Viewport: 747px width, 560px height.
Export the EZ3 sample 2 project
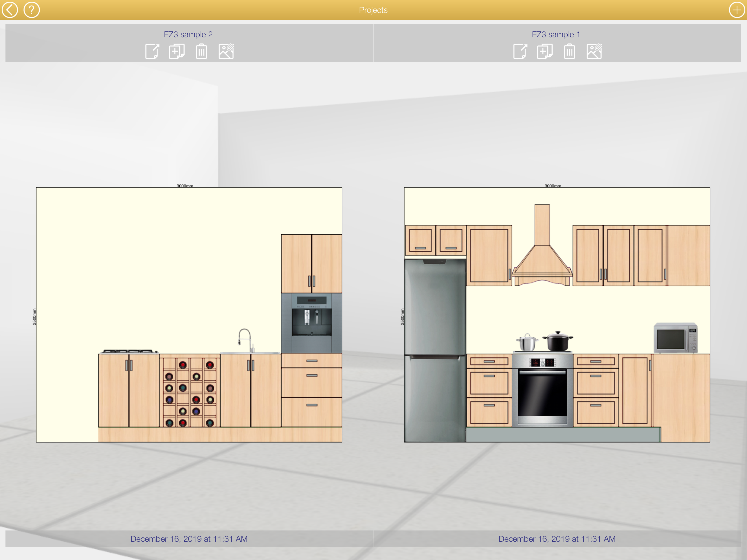[152, 52]
